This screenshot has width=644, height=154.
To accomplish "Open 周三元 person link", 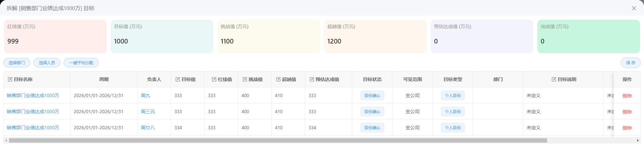I will [x=148, y=111].
